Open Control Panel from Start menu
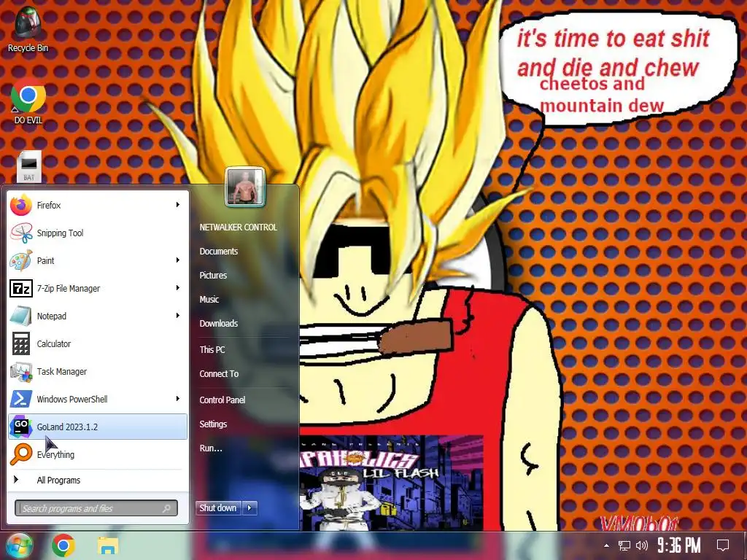This screenshot has width=747, height=560. [x=222, y=400]
